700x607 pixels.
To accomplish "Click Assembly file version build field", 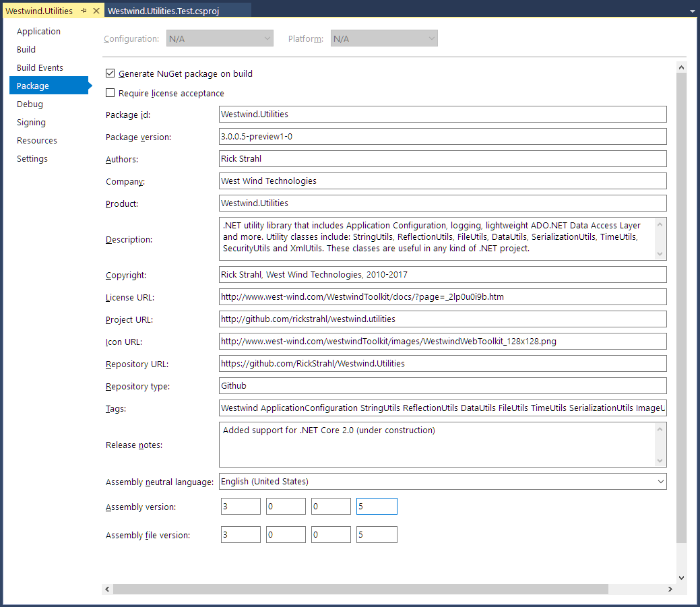I will click(331, 535).
